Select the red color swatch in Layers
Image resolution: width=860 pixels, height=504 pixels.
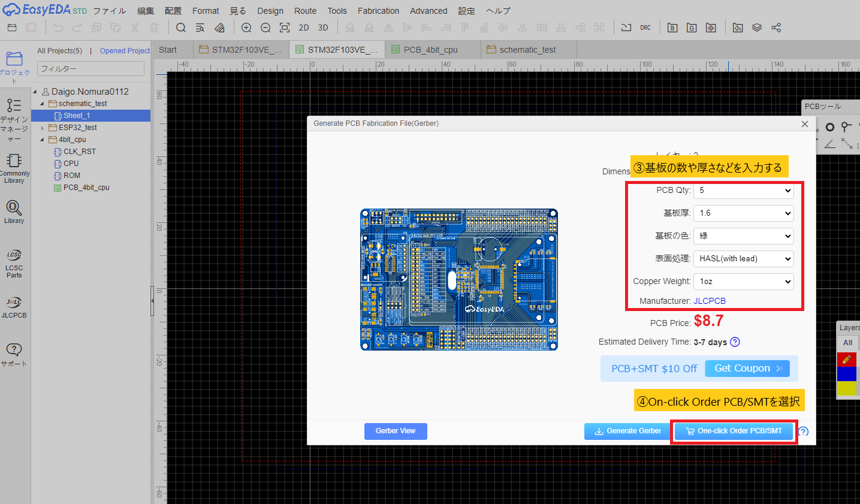point(847,359)
